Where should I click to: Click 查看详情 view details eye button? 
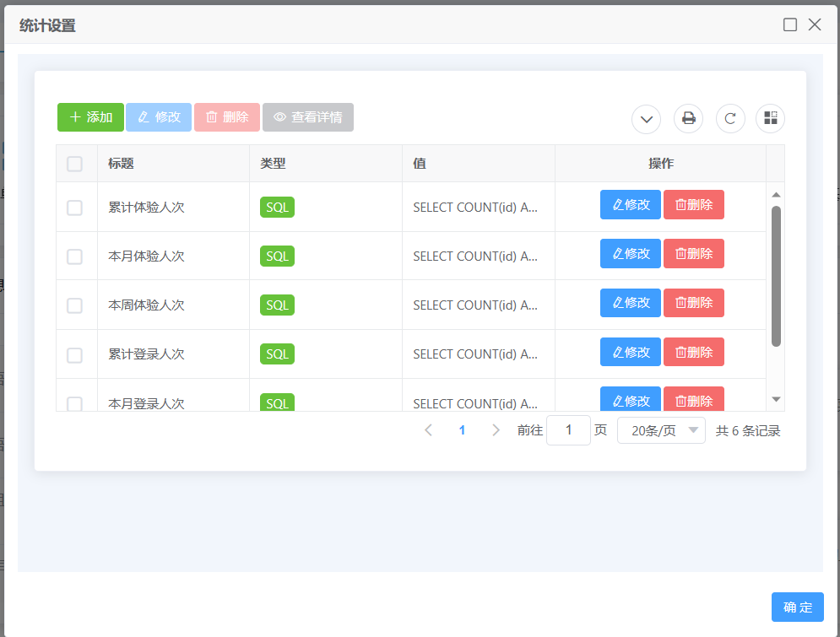pos(308,117)
